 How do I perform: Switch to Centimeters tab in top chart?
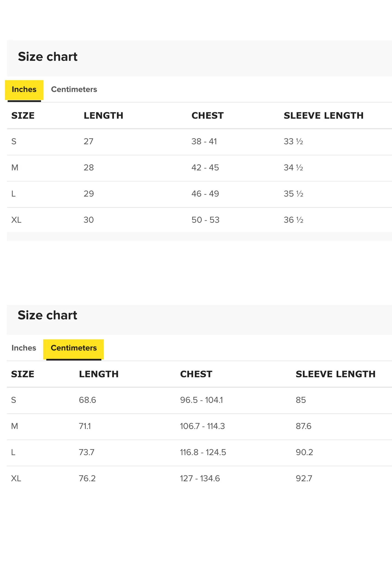(x=74, y=89)
